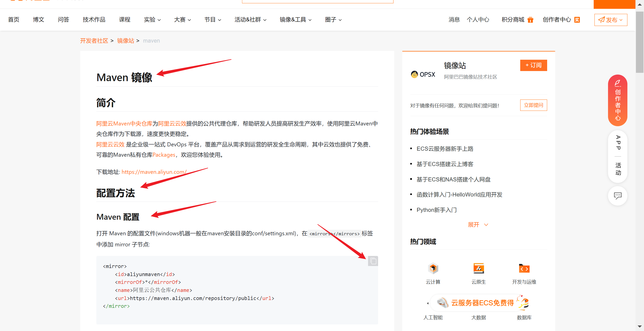
Task: Copy the mirror code block with the copy icon
Action: coord(373,261)
